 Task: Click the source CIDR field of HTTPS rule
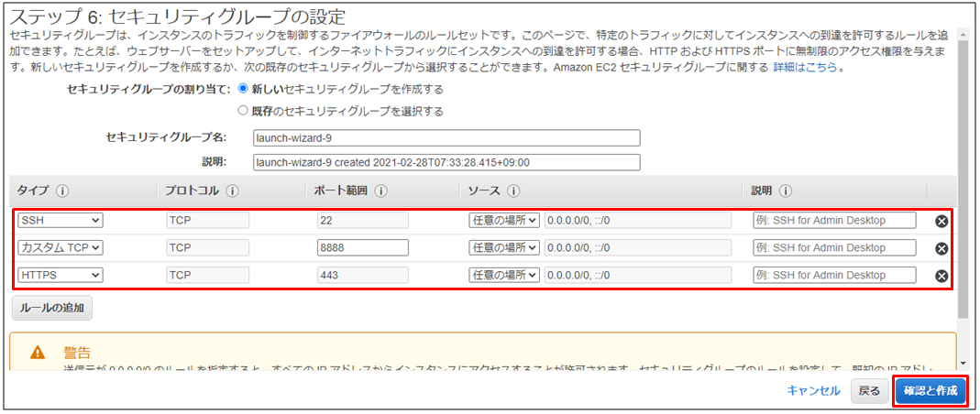[638, 276]
